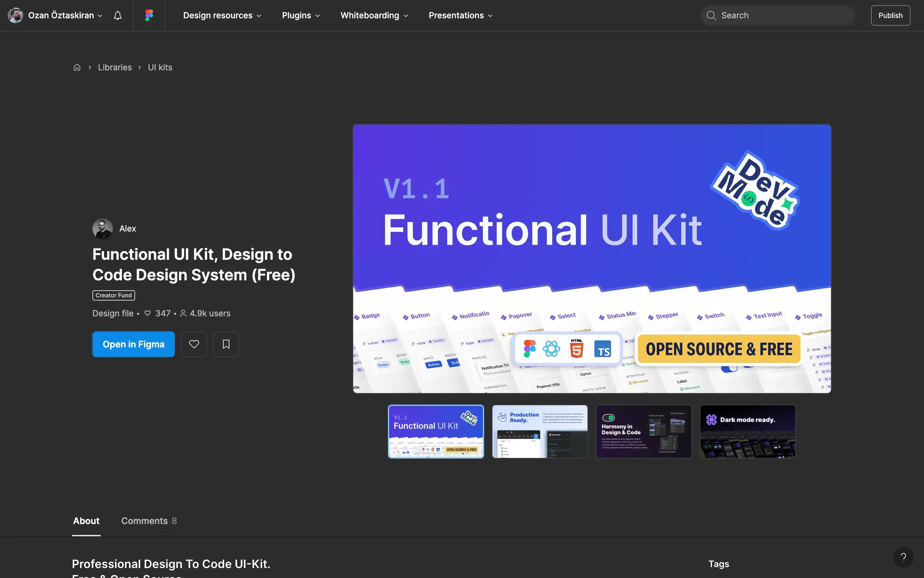Click the Figma logo icon
The image size is (924, 578).
149,15
